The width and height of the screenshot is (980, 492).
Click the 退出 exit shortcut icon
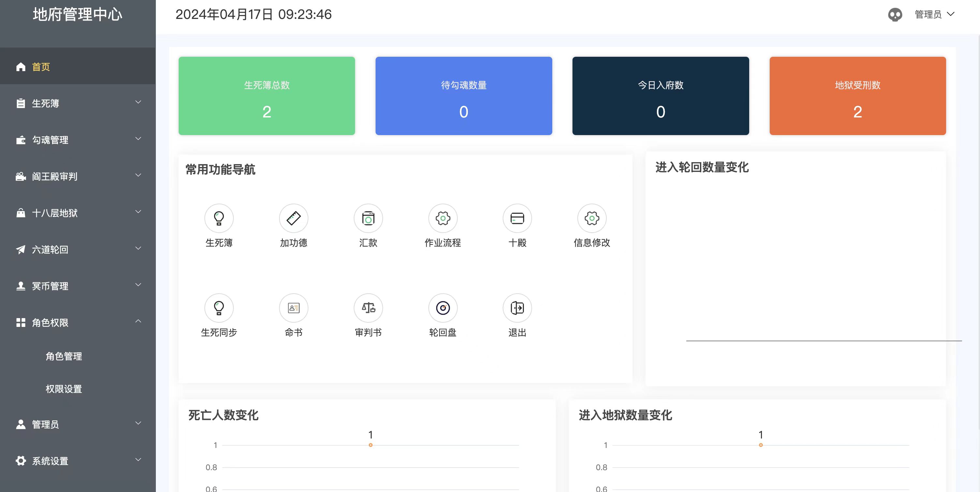tap(517, 308)
